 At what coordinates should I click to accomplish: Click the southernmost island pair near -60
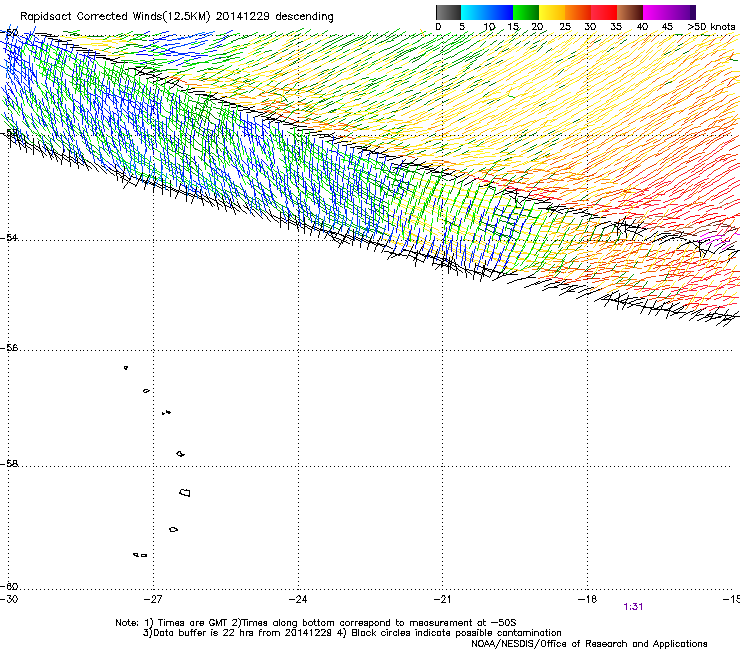(140, 555)
